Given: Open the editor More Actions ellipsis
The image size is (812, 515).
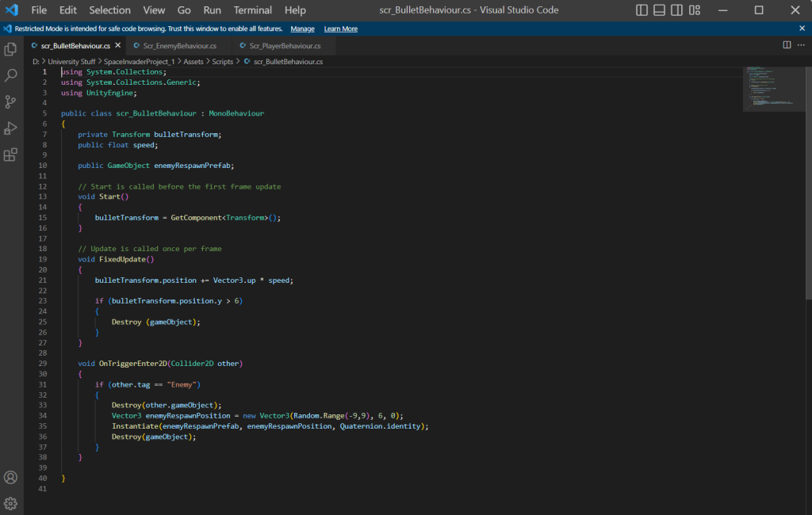Looking at the screenshot, I should (x=801, y=45).
